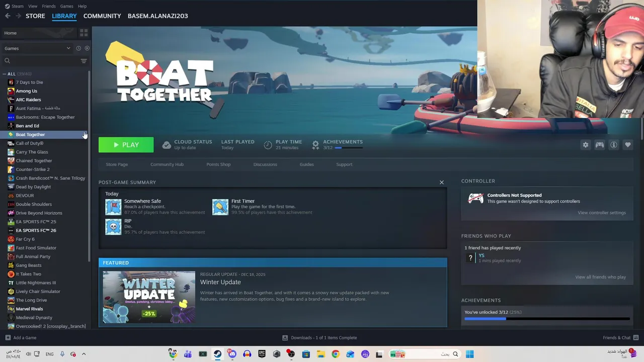644x362 pixels.
Task: Go back with the navigation arrow
Action: click(8, 16)
